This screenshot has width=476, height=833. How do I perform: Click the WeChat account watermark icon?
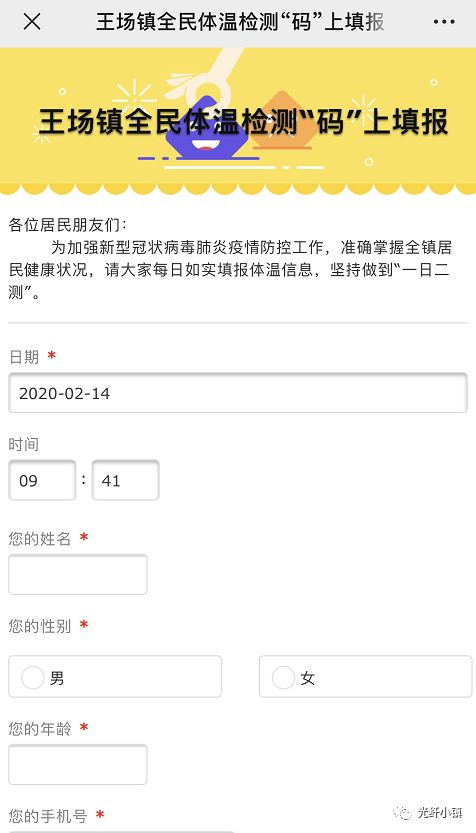[402, 812]
